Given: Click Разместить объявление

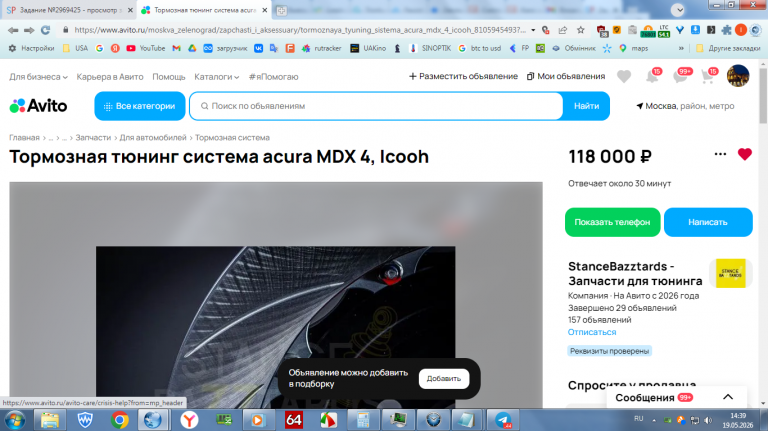Looking at the screenshot, I should pyautogui.click(x=463, y=76).
